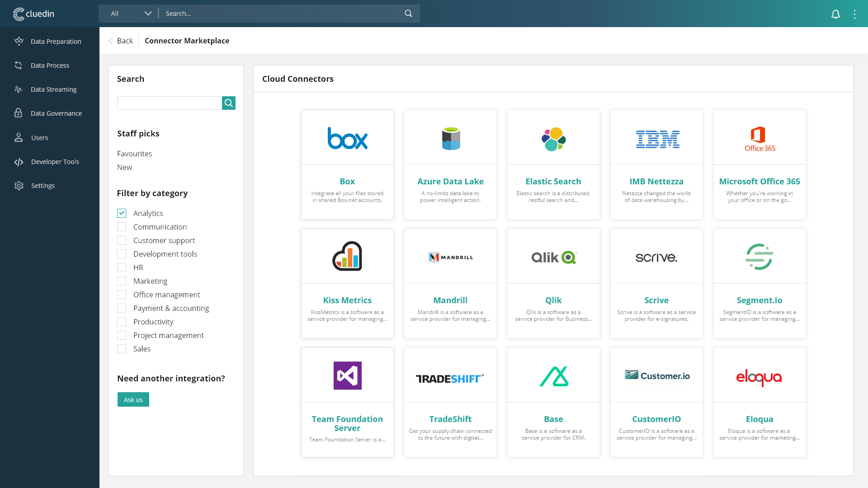Click the Customer.io logo
The image size is (868, 488).
click(657, 375)
